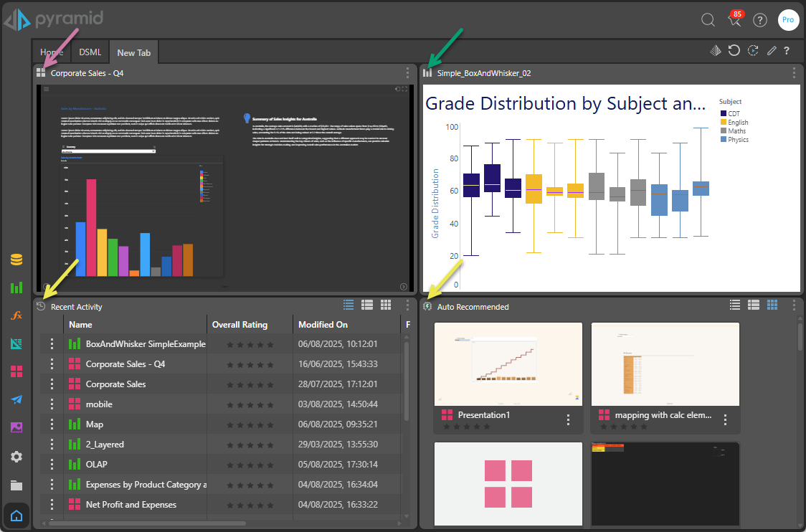The width and height of the screenshot is (806, 532).
Task: Open the Pro user profile button
Action: [788, 20]
